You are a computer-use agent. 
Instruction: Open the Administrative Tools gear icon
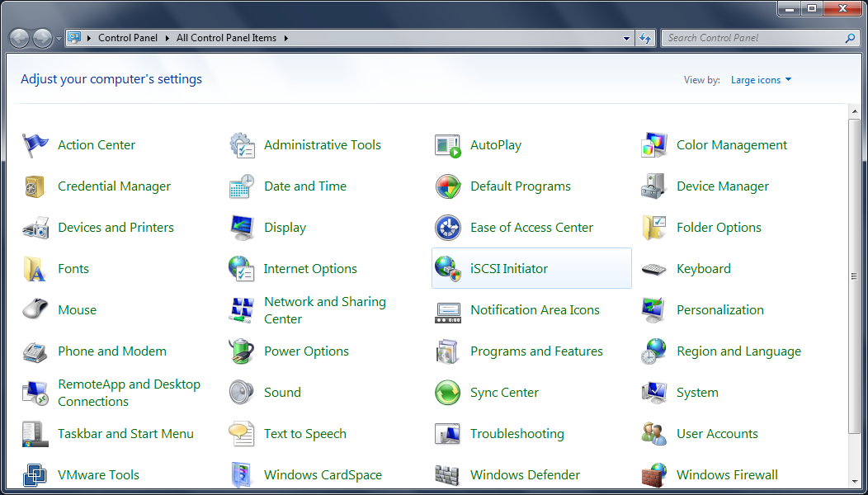(242, 145)
